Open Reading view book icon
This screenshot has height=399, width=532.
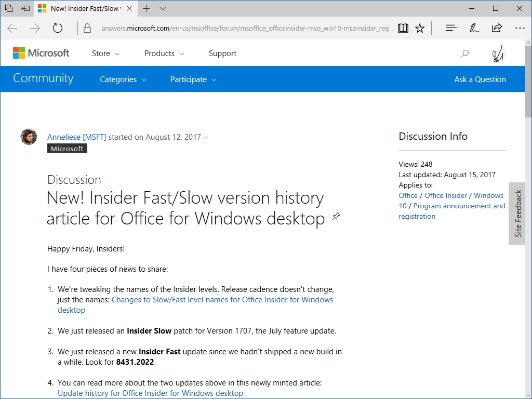(403, 28)
